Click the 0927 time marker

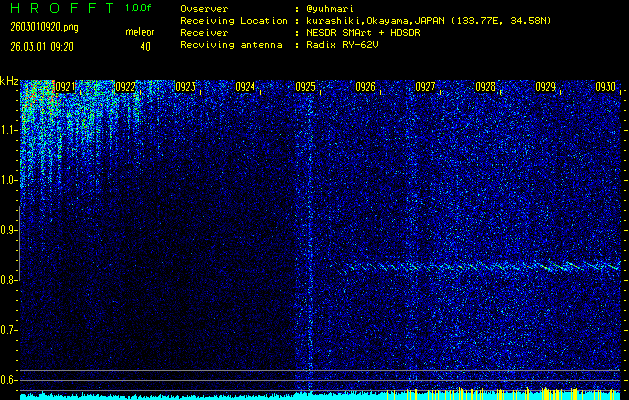pyautogui.click(x=425, y=87)
